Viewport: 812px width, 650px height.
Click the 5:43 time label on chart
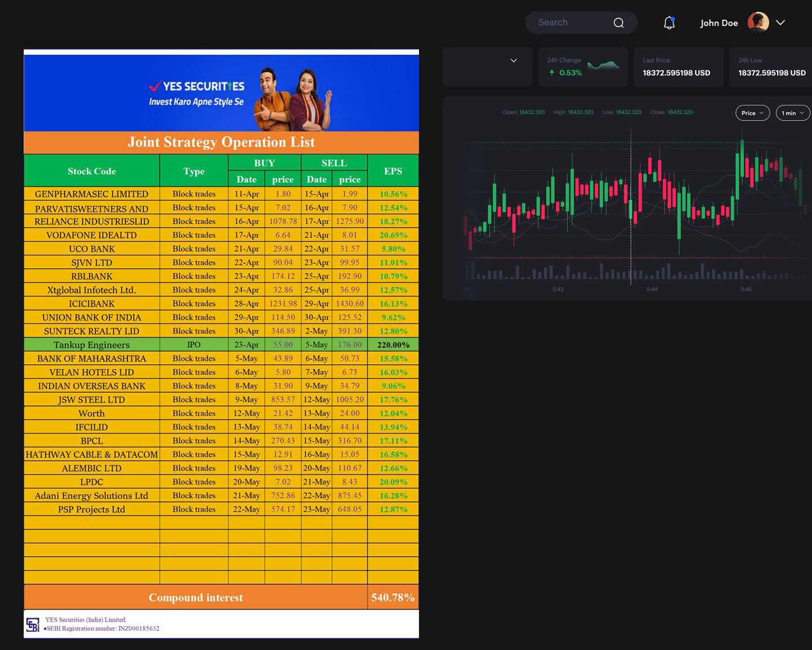[558, 289]
